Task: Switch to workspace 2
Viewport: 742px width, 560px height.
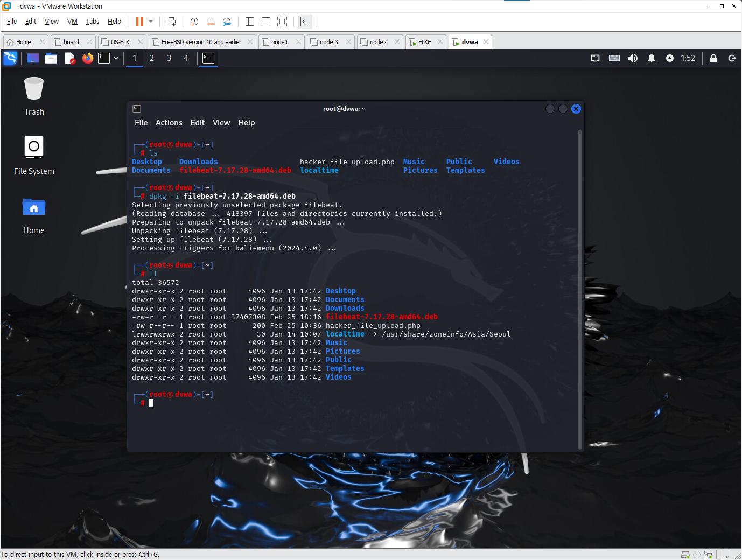Action: tap(152, 58)
